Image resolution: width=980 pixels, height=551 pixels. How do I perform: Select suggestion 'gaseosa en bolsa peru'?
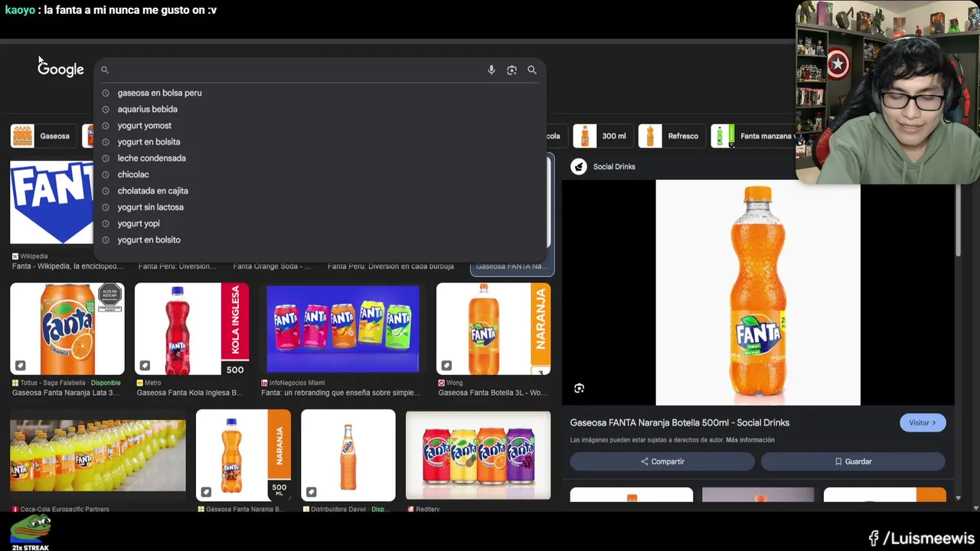[x=159, y=93]
